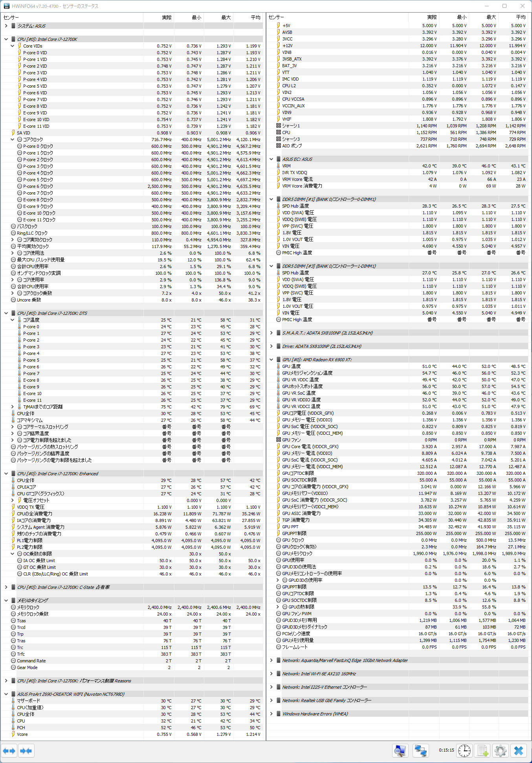Expand the S.M.A.R.T.: ADATA SX8100NP group
The height and width of the screenshot is (763, 532).
(x=271, y=333)
